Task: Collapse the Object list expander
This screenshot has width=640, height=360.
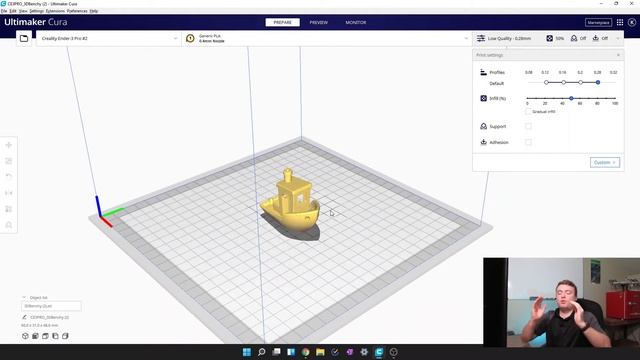Action: tap(24, 298)
